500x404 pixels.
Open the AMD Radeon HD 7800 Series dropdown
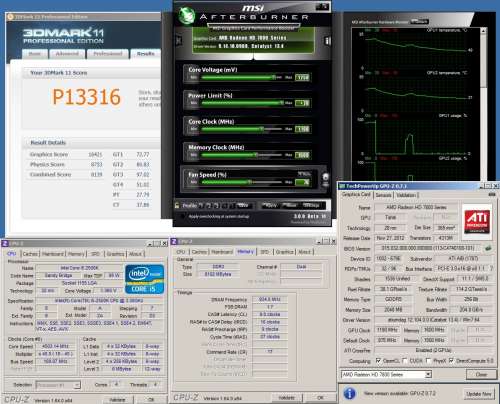point(386,375)
